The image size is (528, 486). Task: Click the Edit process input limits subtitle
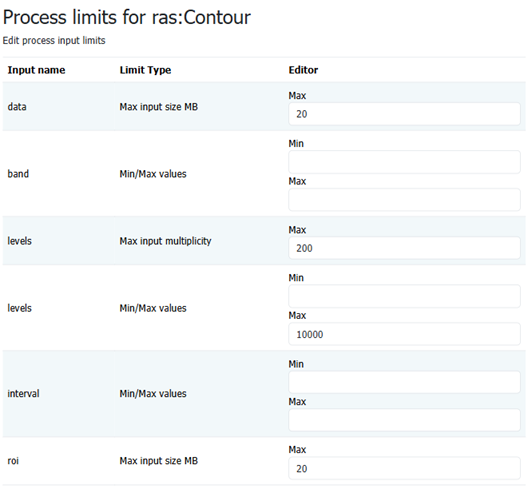(x=54, y=40)
